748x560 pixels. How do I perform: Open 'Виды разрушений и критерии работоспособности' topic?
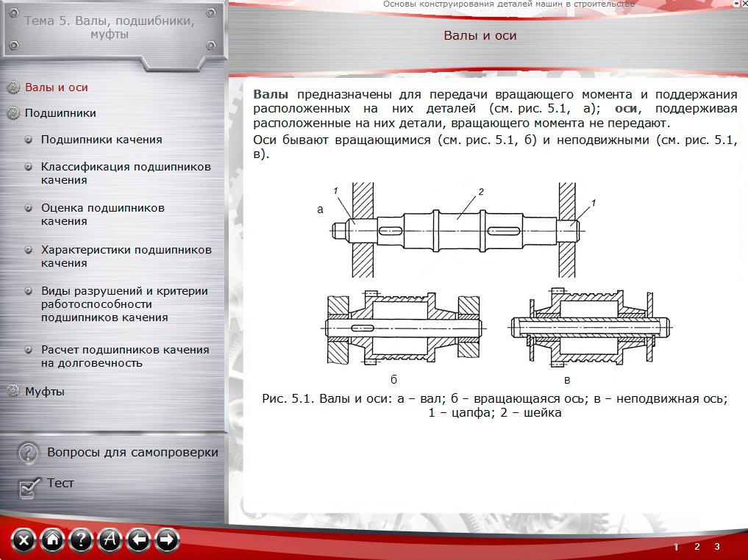point(124,304)
